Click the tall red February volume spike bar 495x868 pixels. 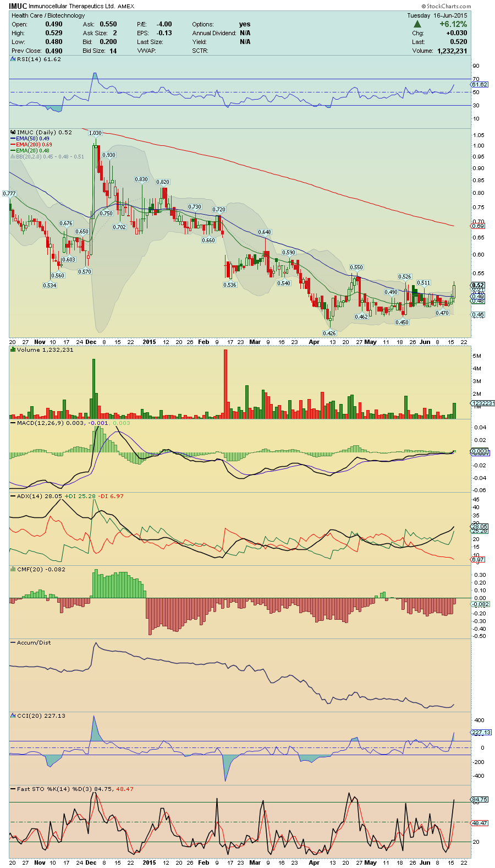[x=226, y=384]
